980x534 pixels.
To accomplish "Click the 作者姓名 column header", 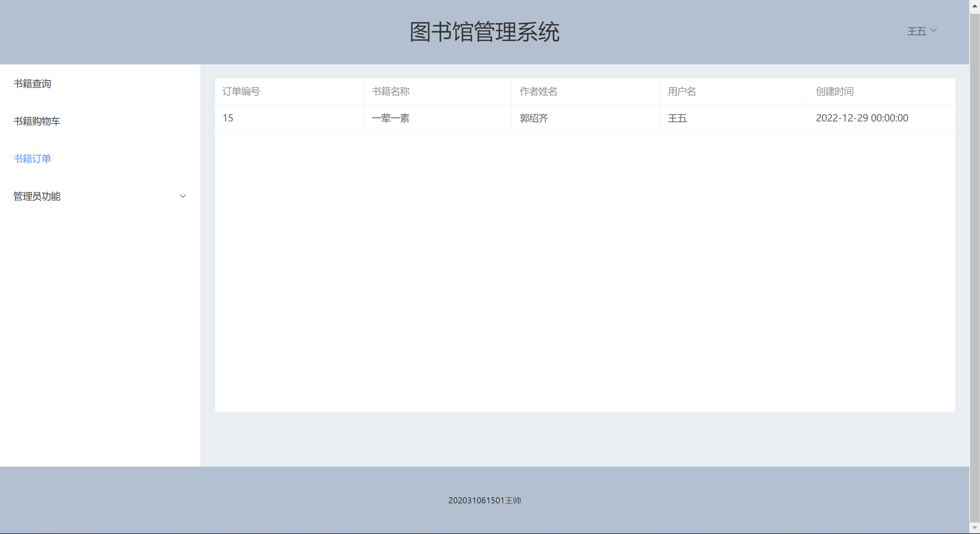I will pos(538,91).
